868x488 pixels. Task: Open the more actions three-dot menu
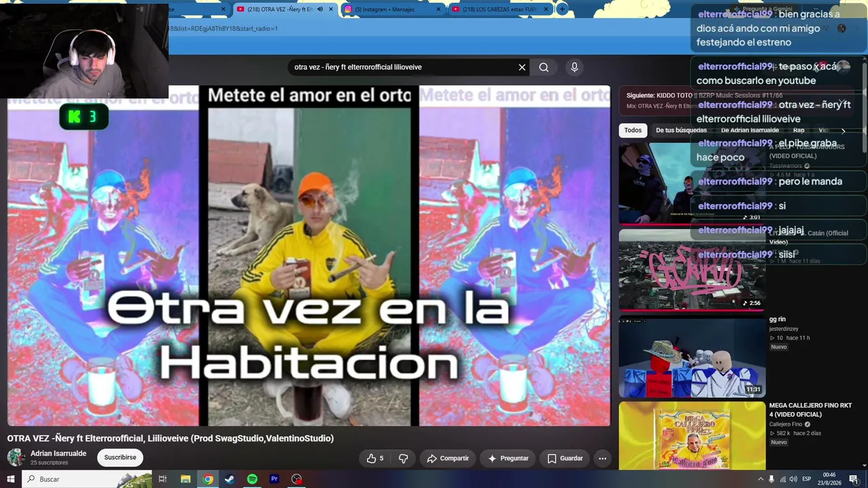point(602,458)
